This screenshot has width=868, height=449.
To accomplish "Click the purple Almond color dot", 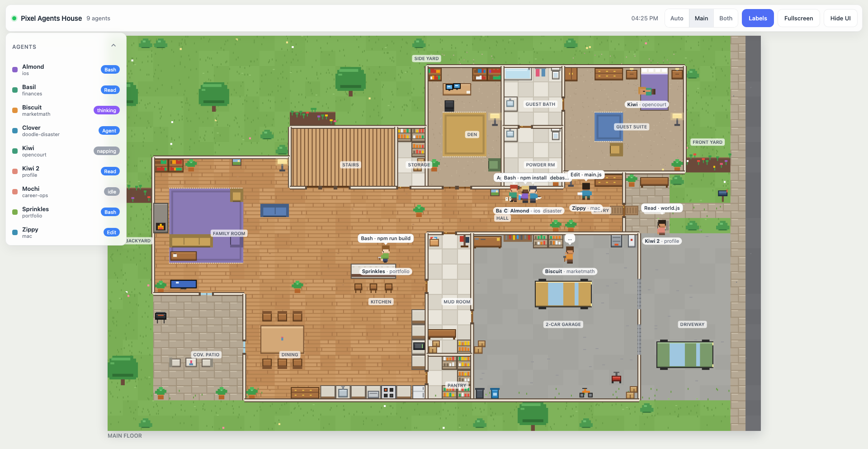I will coord(15,70).
